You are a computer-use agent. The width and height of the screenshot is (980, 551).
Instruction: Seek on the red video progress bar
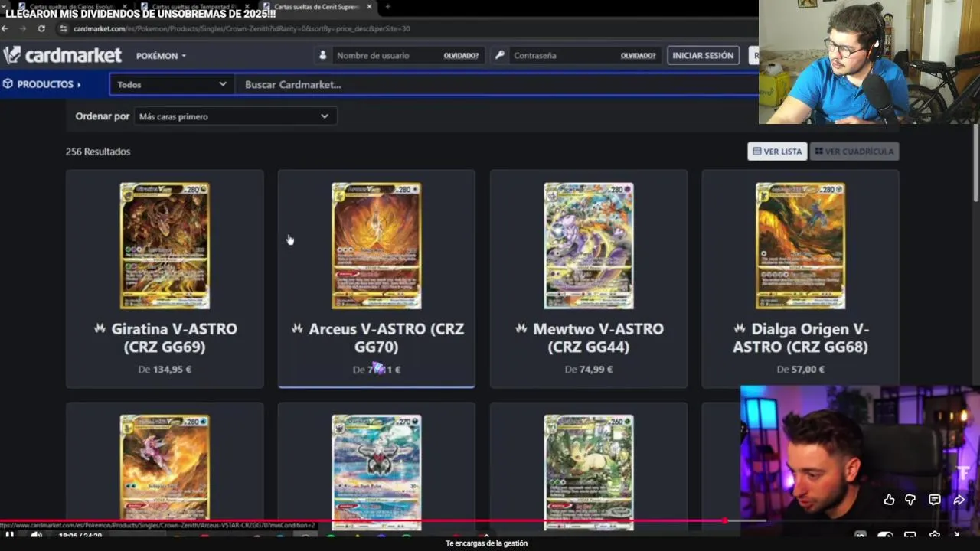pos(362,521)
